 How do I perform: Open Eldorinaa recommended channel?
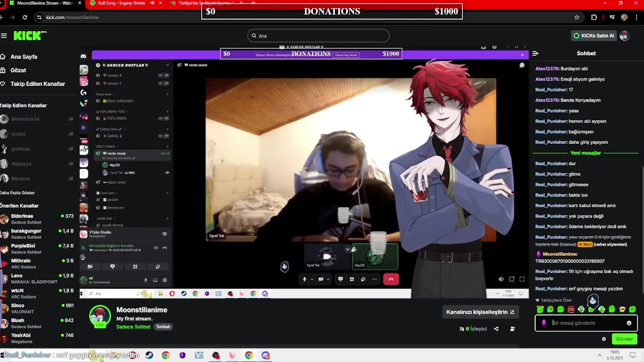point(37,219)
